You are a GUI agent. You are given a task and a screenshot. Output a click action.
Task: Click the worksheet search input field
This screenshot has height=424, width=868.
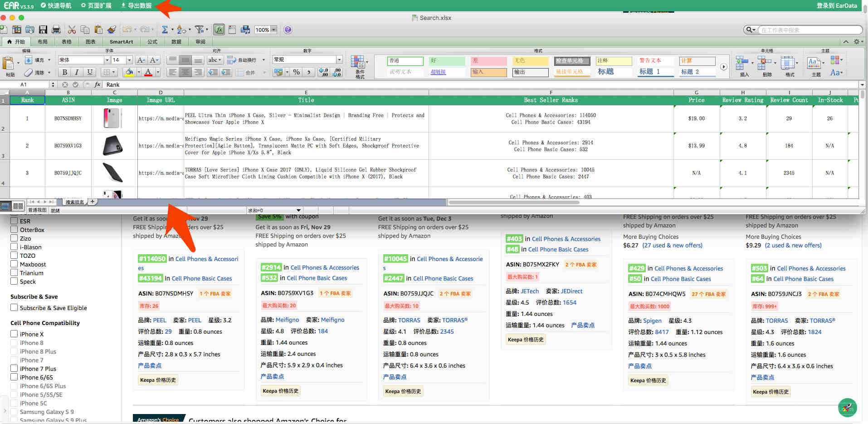[809, 30]
